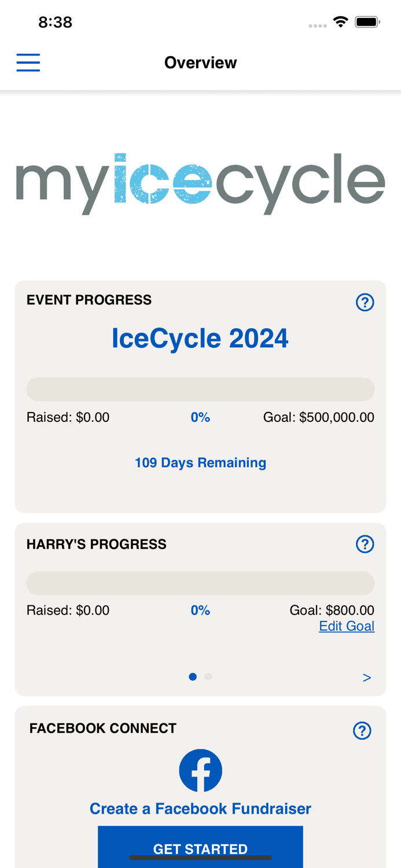Click the cellular signal dots indicator
The image size is (401, 868).
click(x=318, y=24)
